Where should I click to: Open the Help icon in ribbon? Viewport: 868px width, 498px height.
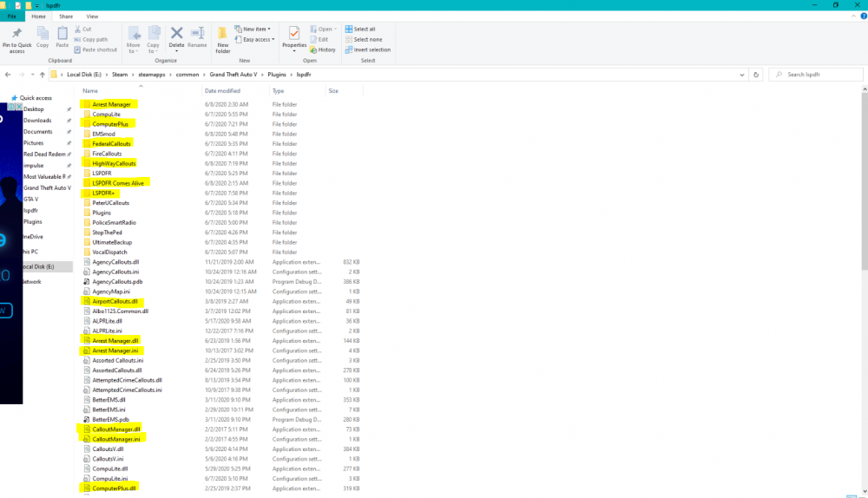tap(864, 16)
